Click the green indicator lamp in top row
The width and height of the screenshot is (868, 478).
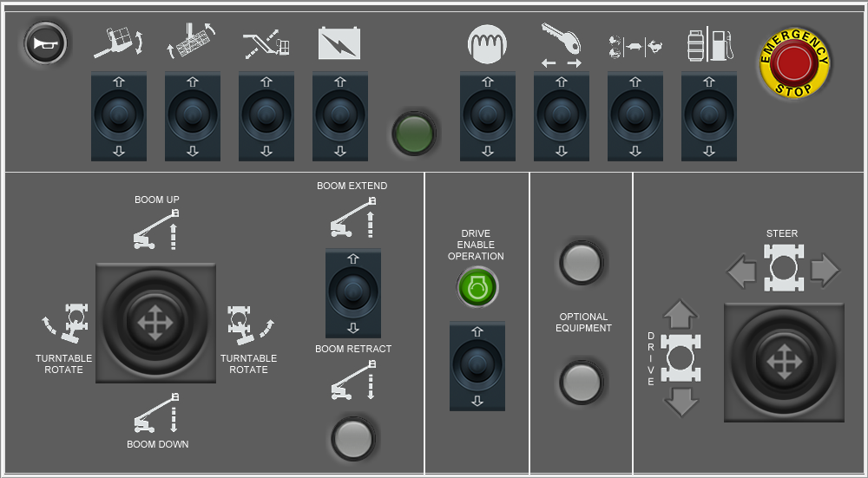(x=414, y=134)
